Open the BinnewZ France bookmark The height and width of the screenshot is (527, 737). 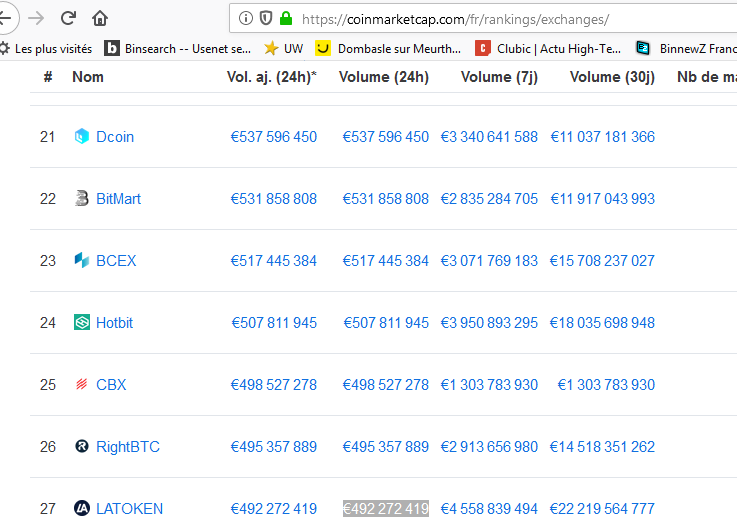pyautogui.click(x=686, y=48)
